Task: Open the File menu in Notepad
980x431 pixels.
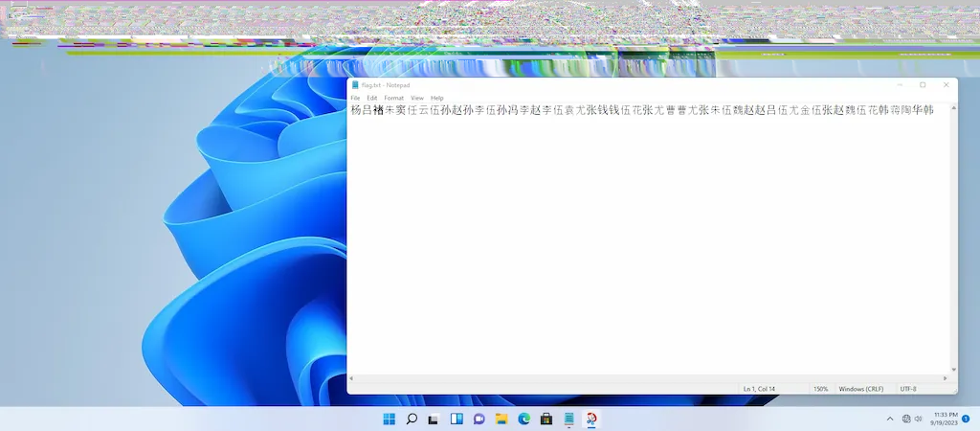Action: [x=355, y=98]
